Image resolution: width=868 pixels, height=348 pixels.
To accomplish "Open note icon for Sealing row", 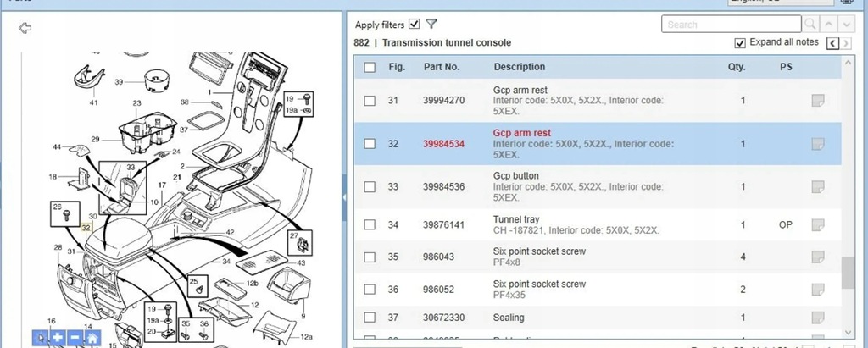I will [x=818, y=318].
